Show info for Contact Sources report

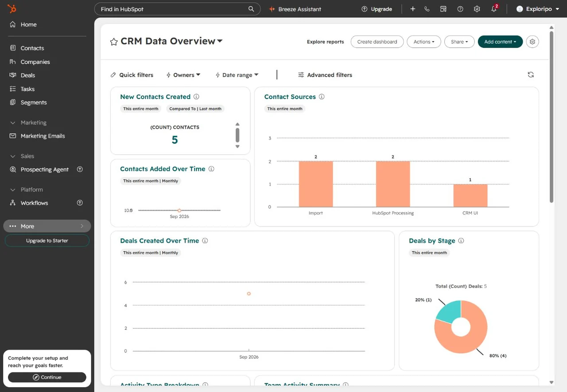(x=322, y=97)
